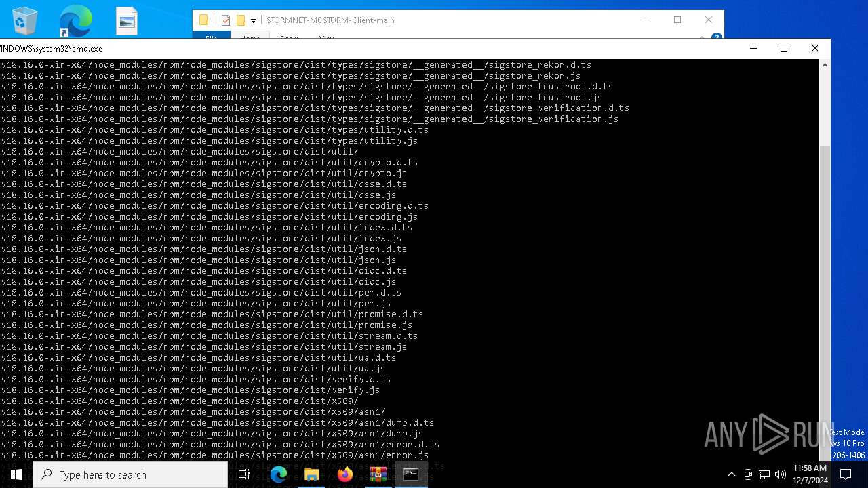Click the output line ending util/dsse.d.ts
The height and width of the screenshot is (488, 868).
point(203,184)
